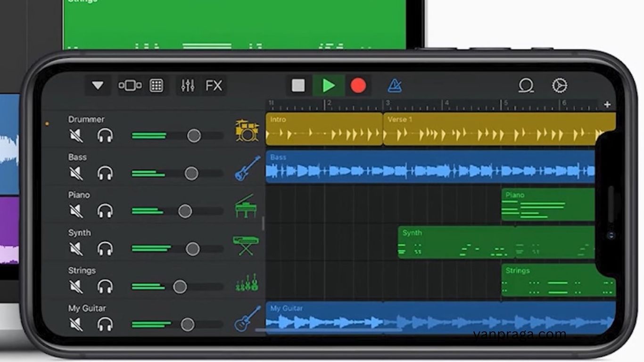Add song section with plus button

pos(607,104)
